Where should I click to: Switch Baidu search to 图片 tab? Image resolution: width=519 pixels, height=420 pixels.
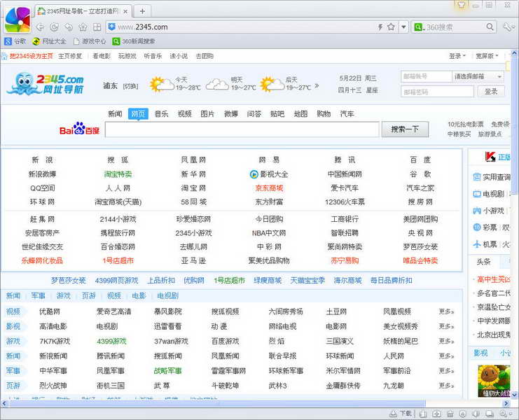pyautogui.click(x=207, y=114)
